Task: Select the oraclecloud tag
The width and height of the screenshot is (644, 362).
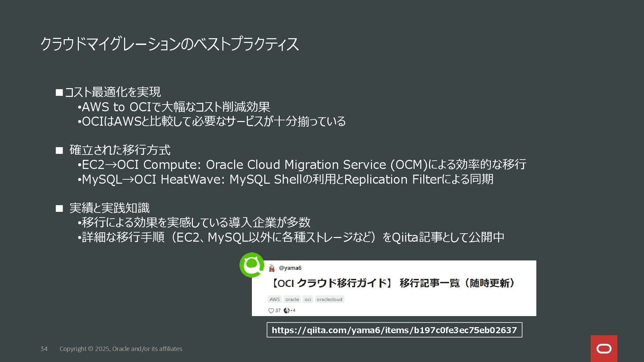Action: point(329,299)
